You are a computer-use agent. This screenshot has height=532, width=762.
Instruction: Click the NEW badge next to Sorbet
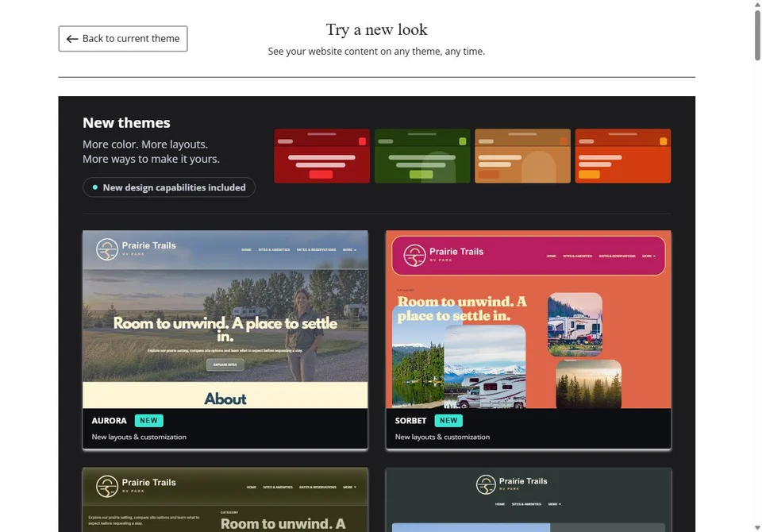point(448,421)
